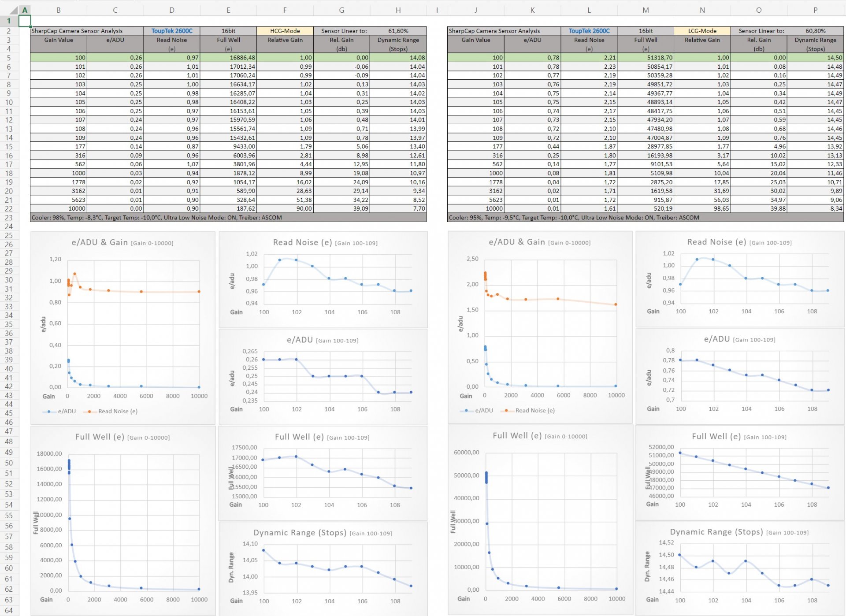This screenshot has width=846, height=616.
Task: Click ToupTek 2600C in the HCG-Mode table
Action: tap(172, 31)
